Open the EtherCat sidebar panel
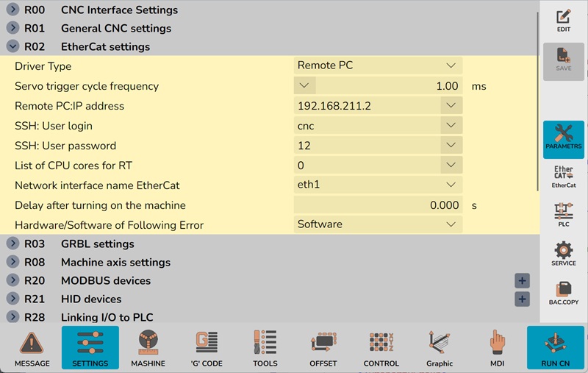This screenshot has height=373, width=588. click(x=563, y=177)
